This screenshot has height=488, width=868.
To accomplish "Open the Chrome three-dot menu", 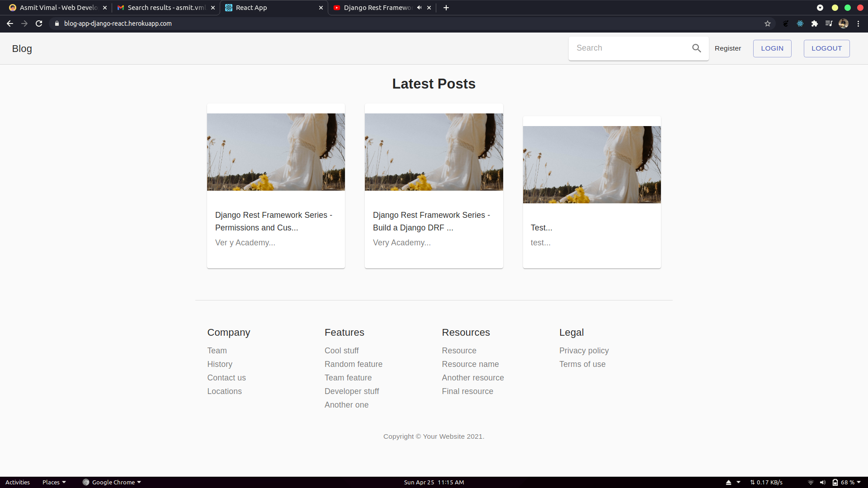I will coord(858,23).
